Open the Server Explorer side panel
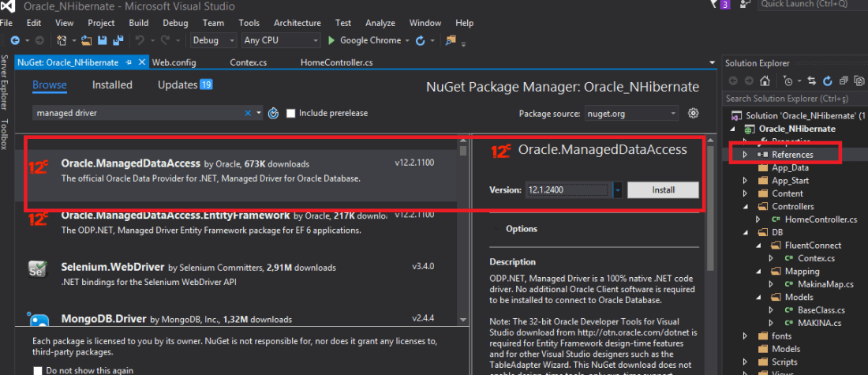Screen dimensions: 868x375 (5, 83)
